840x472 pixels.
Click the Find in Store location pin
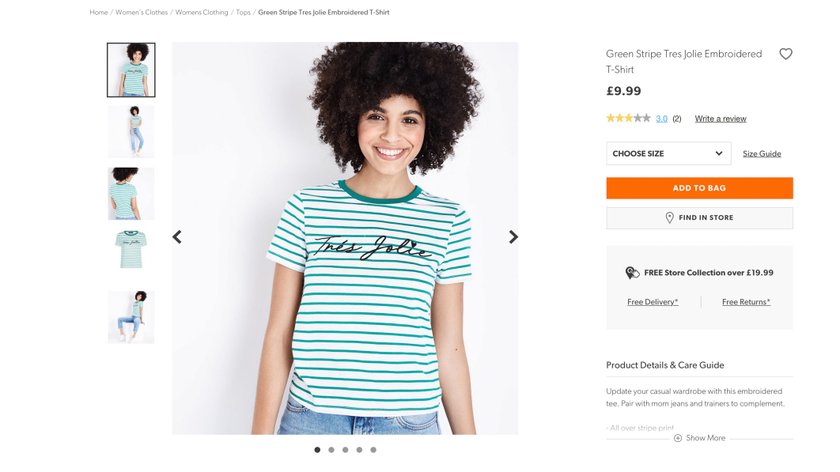point(669,218)
